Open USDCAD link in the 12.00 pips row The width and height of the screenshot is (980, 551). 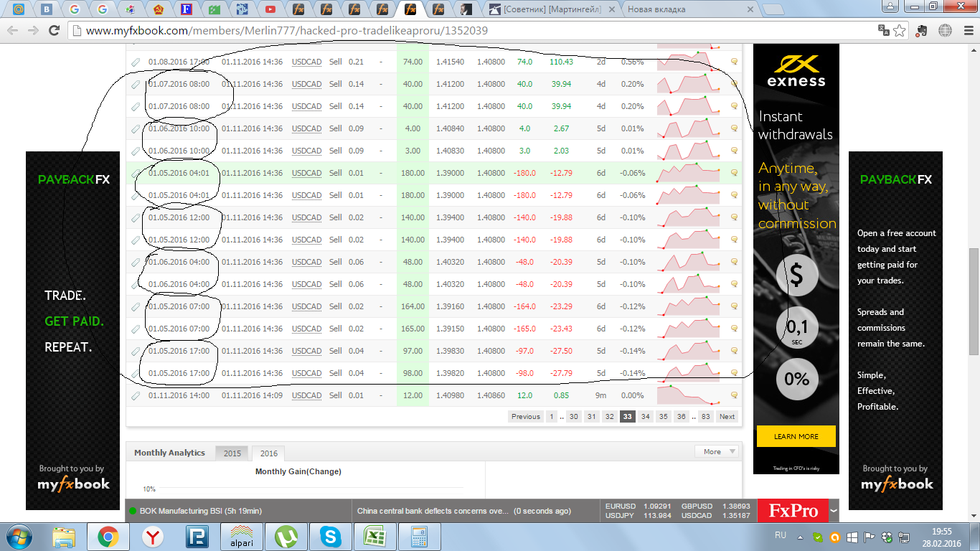pos(306,396)
